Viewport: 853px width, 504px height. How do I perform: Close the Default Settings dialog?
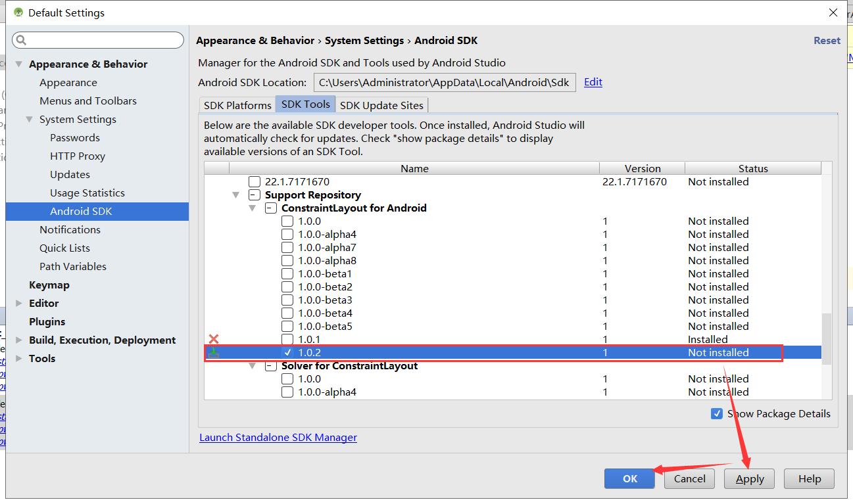click(x=833, y=12)
